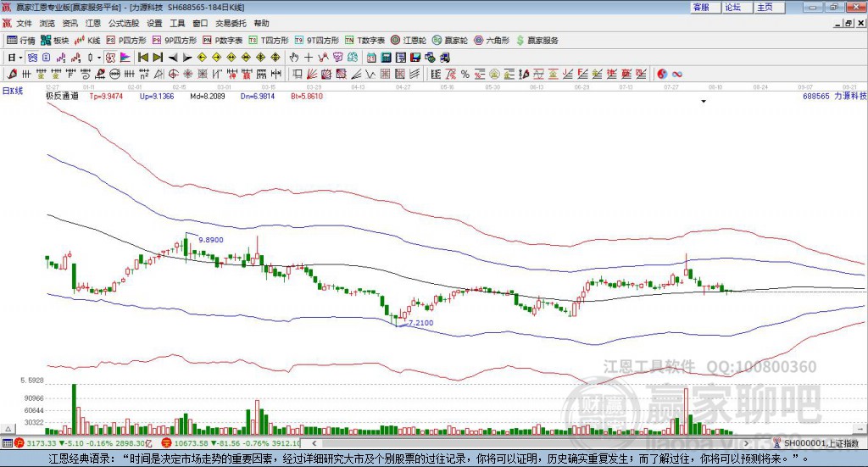The image size is (868, 467).
Task: Open the P四方形 tool
Action: tap(126, 41)
